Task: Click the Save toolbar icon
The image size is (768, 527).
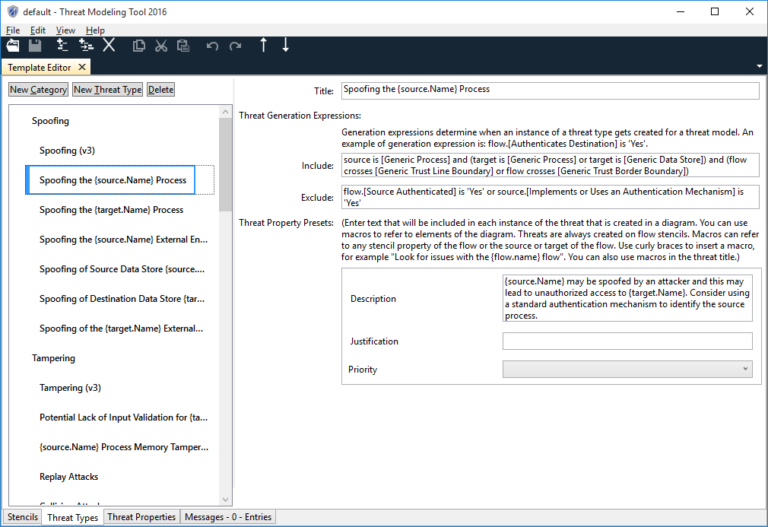Action: point(35,46)
